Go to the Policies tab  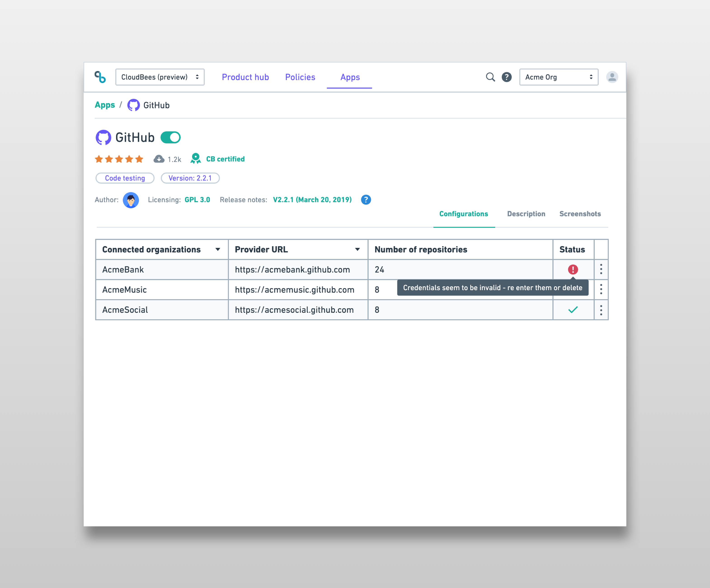tap(300, 77)
